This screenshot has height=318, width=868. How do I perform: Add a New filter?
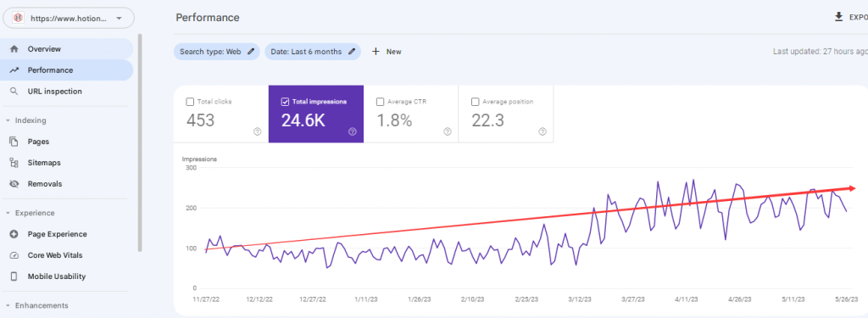[x=387, y=52]
